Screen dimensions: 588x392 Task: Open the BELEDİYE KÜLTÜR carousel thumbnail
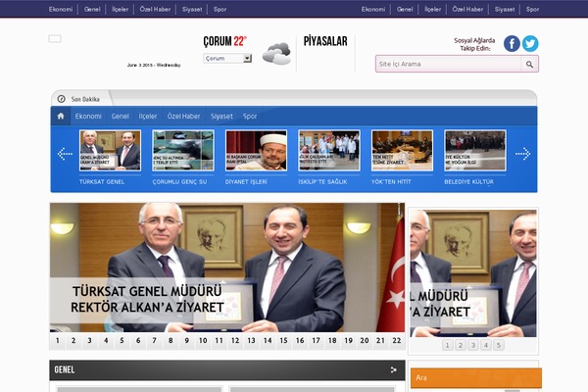[x=474, y=150]
